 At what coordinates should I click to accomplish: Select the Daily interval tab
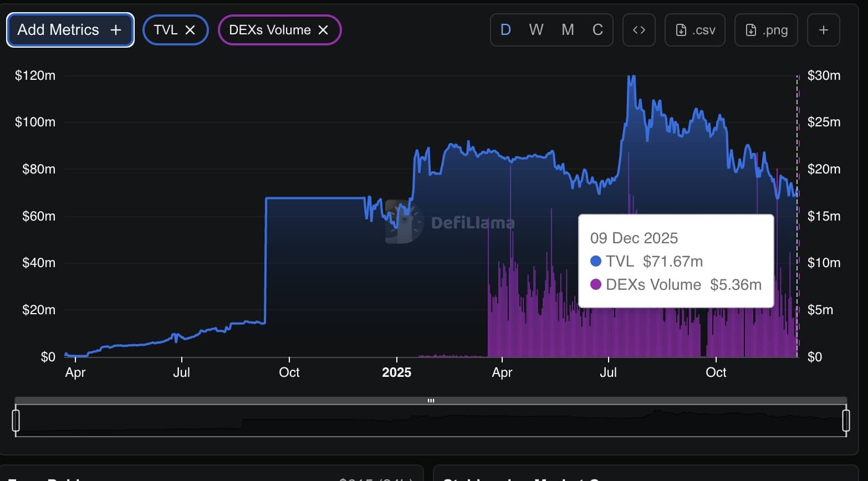(505, 30)
